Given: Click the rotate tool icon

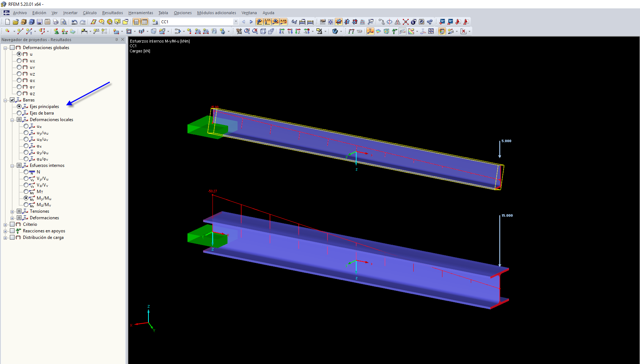Looking at the screenshot, I should [389, 22].
